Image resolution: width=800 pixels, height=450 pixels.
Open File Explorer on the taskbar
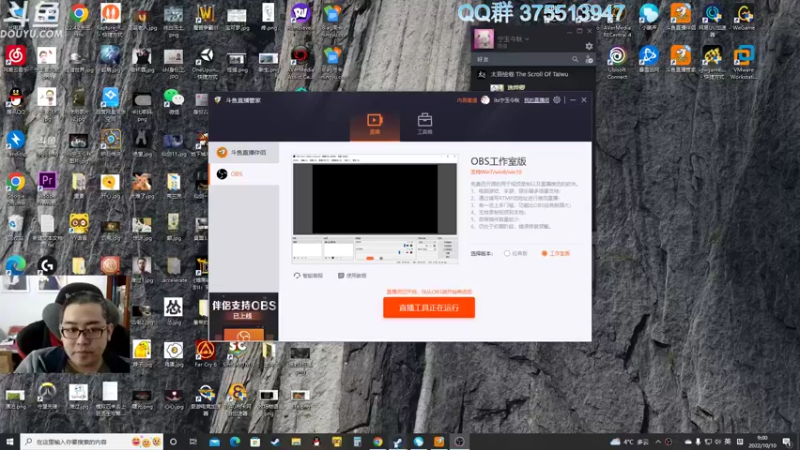296,441
